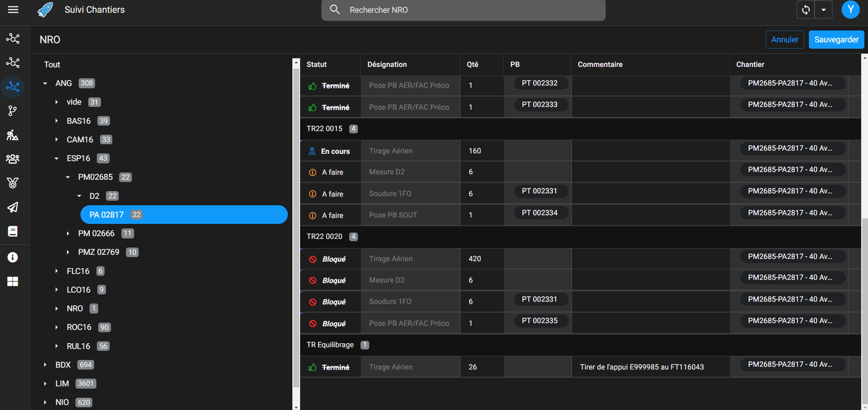This screenshot has height=410, width=868.
Task: Open the medal icon in sidebar
Action: click(13, 183)
